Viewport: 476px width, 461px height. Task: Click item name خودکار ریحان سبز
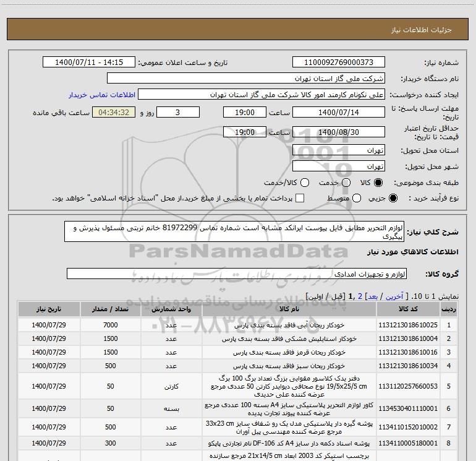point(289,366)
